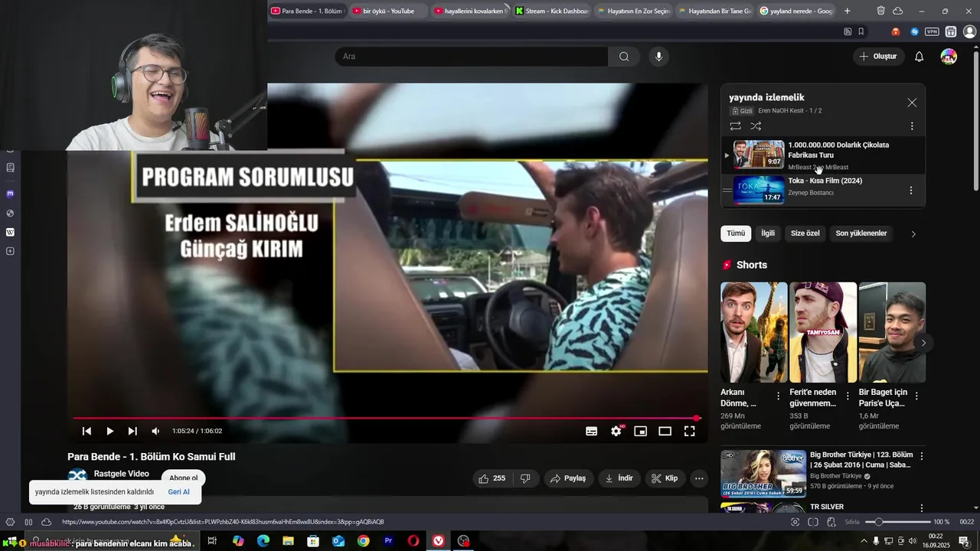Click the YouTube search field Ara
The height and width of the screenshot is (551, 980).
tap(471, 57)
